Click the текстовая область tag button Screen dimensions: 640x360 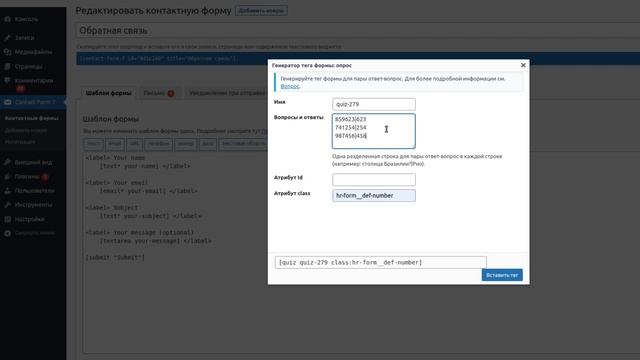243,144
